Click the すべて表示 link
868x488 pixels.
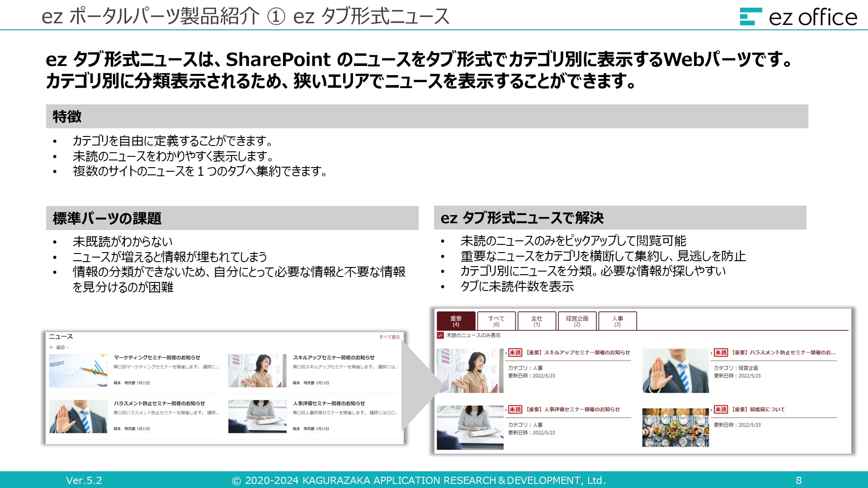389,337
